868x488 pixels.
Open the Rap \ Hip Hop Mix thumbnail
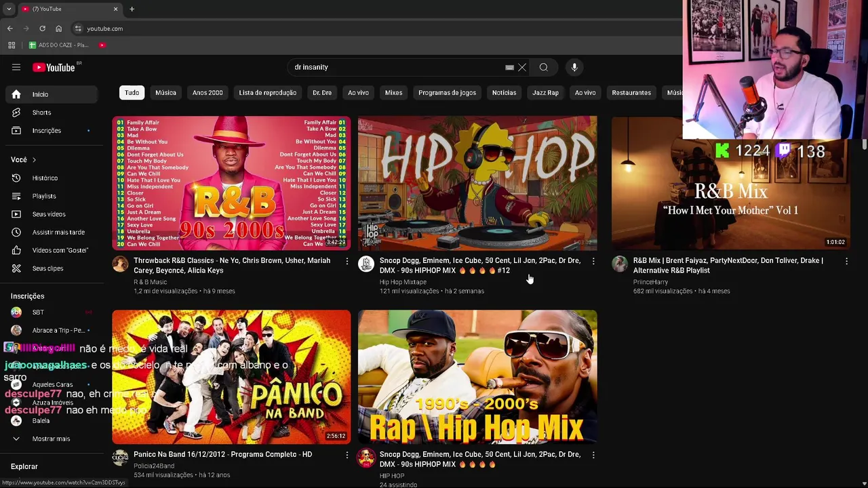(477, 377)
